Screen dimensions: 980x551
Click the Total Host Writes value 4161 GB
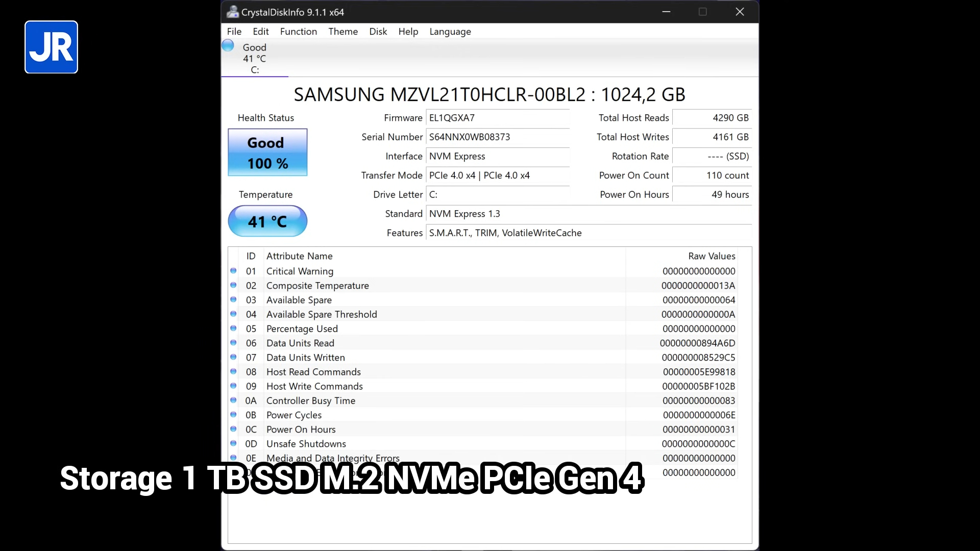point(712,137)
